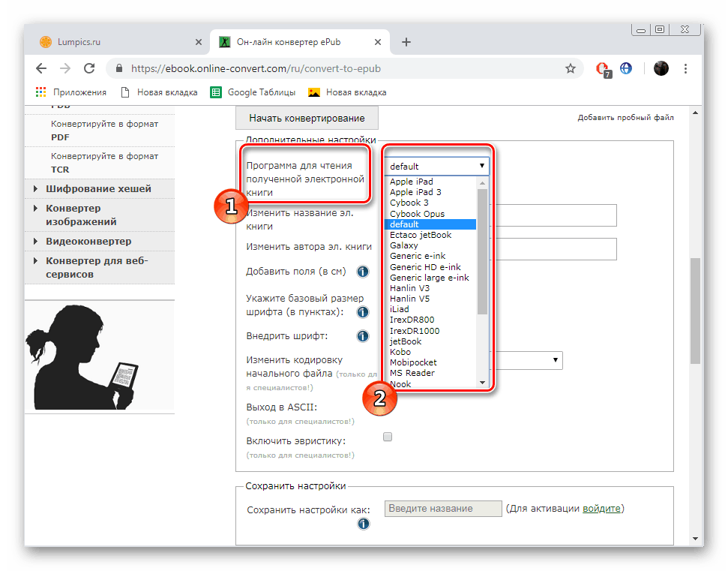Image resolution: width=728 pixels, height=571 pixels.
Task: Pick the highlighted default option
Action: coord(430,224)
